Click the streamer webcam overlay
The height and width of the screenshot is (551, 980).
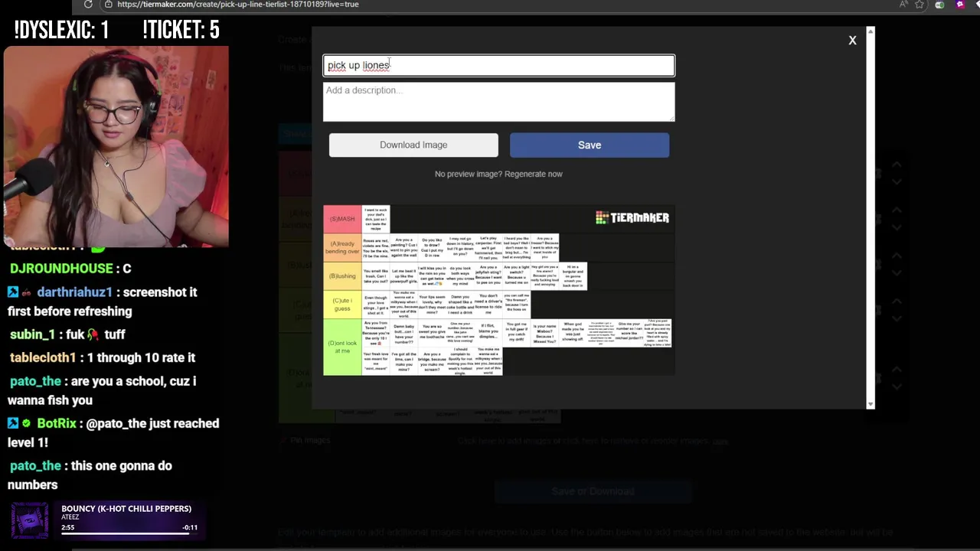click(x=116, y=147)
